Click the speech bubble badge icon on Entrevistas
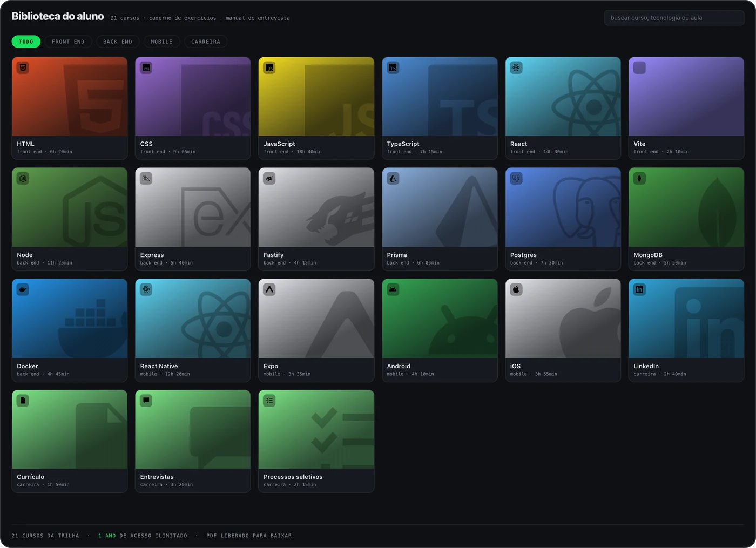756x548 pixels. (146, 401)
